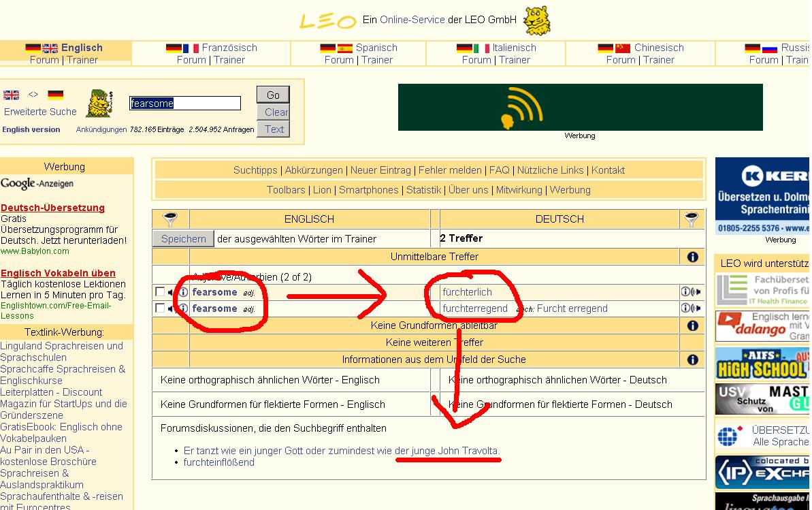Open info icon next to fürchterlich row
The width and height of the screenshot is (812, 510).
coord(685,292)
